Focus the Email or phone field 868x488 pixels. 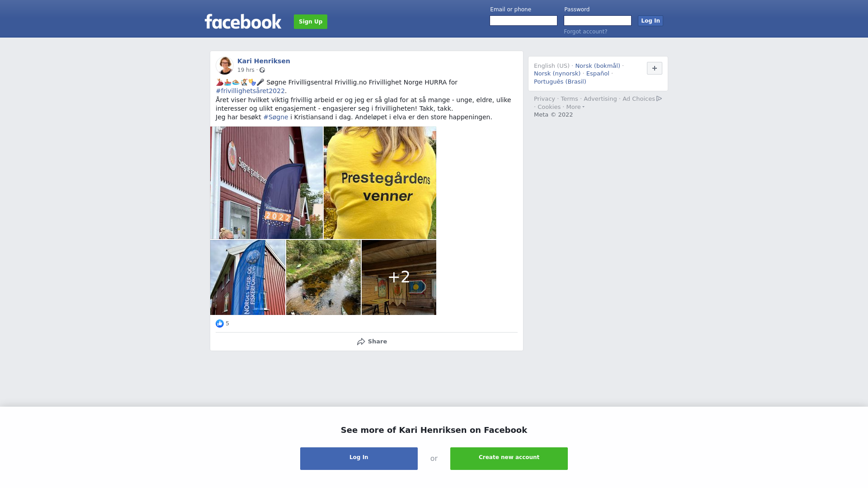pyautogui.click(x=524, y=21)
